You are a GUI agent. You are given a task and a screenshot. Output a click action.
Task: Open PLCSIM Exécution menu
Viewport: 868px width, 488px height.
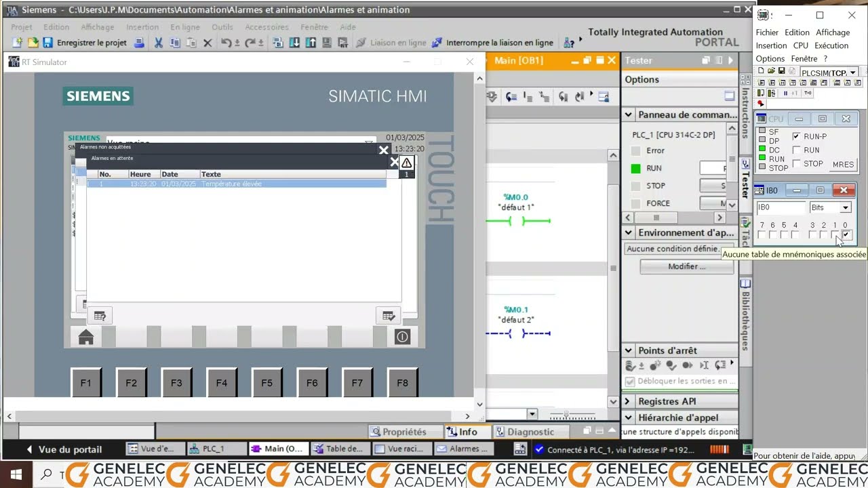pos(831,45)
